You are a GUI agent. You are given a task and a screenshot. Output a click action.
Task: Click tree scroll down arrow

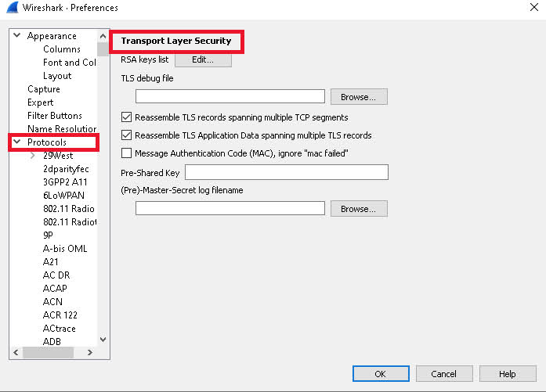click(103, 340)
